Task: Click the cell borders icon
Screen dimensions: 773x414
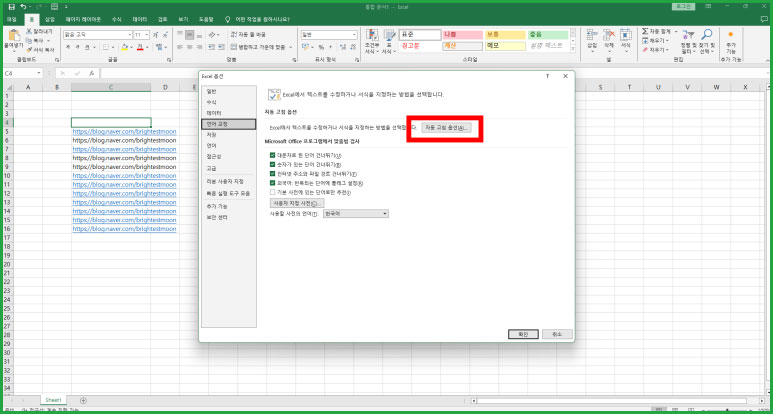Action: [x=105, y=47]
